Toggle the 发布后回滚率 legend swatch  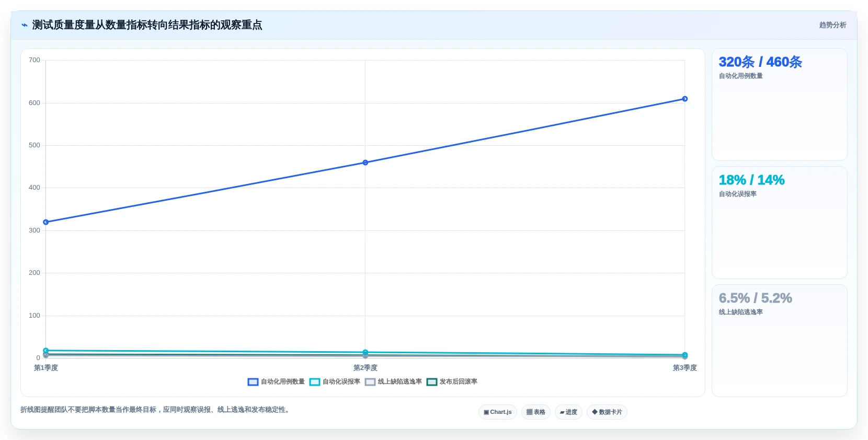pos(432,382)
